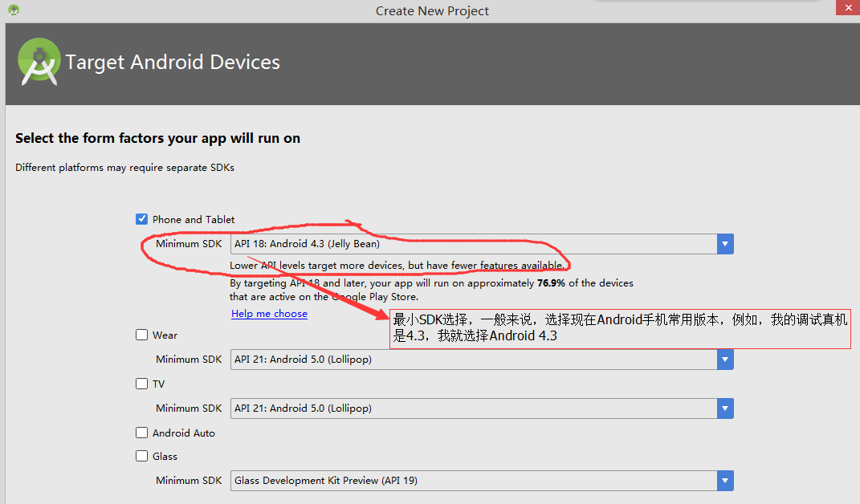Click the 76.9% device share value
The image size is (860, 504).
tap(551, 283)
